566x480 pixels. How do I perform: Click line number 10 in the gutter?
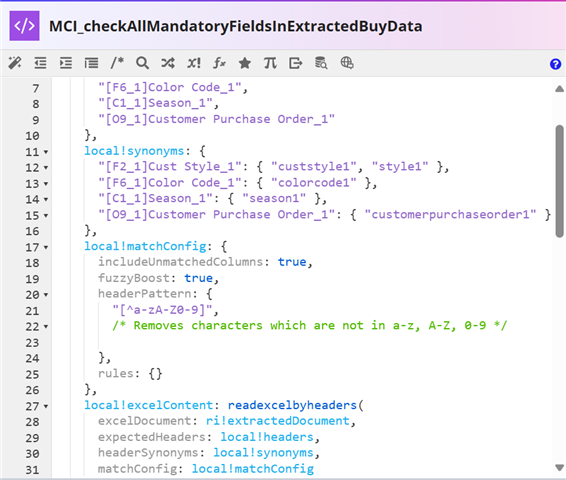32,136
